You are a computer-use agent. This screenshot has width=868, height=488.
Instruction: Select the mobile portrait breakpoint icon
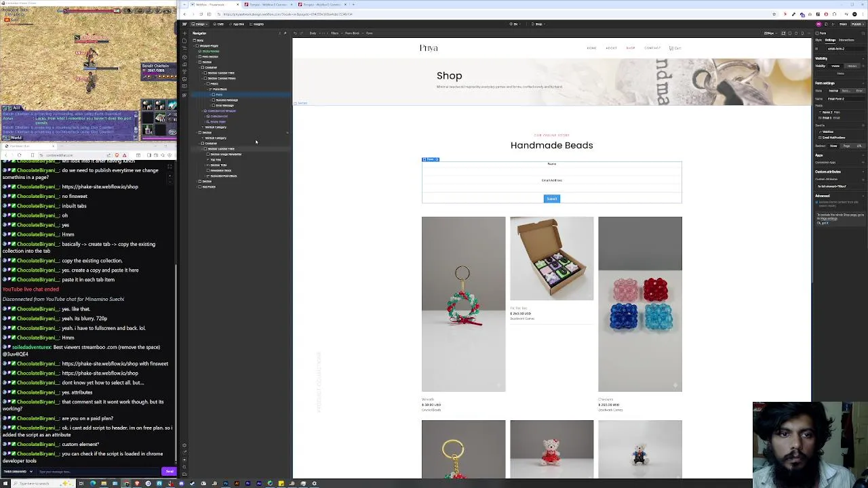click(802, 33)
